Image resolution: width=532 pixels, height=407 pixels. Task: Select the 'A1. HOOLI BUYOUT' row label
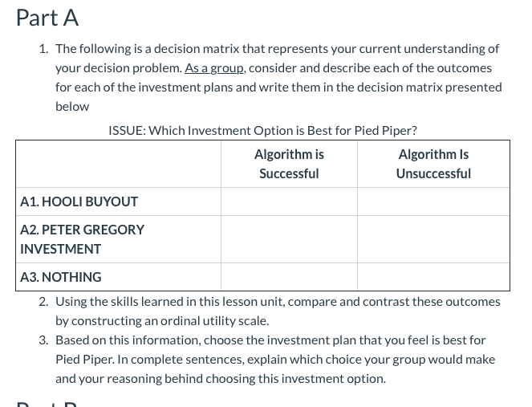pos(79,201)
